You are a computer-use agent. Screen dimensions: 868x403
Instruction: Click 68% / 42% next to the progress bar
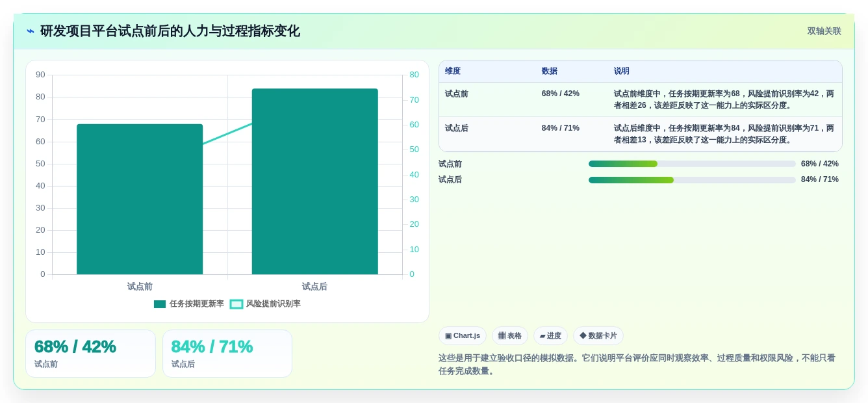pos(820,164)
